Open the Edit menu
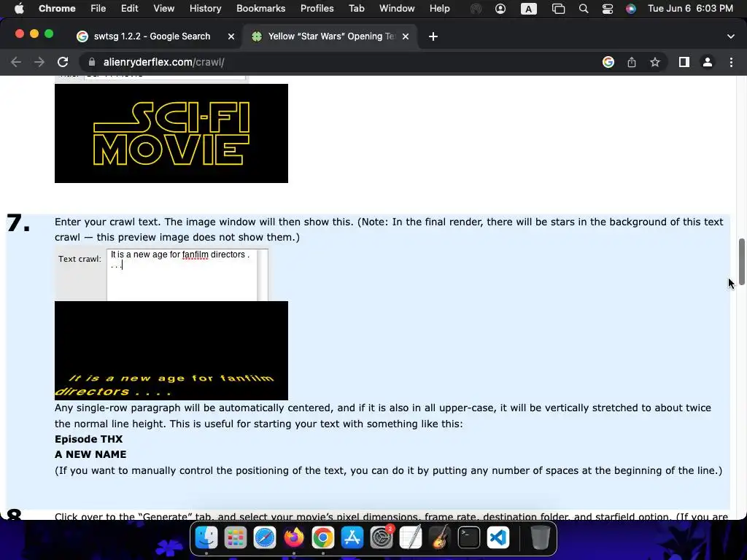Screen dimensions: 747x560 129,9
